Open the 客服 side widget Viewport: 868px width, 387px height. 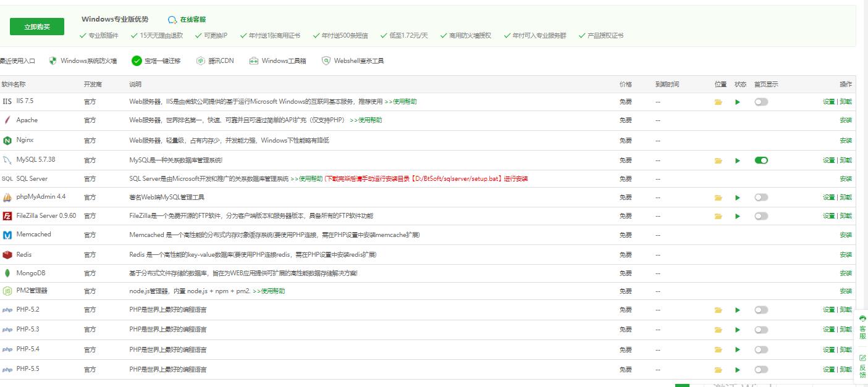click(x=862, y=327)
